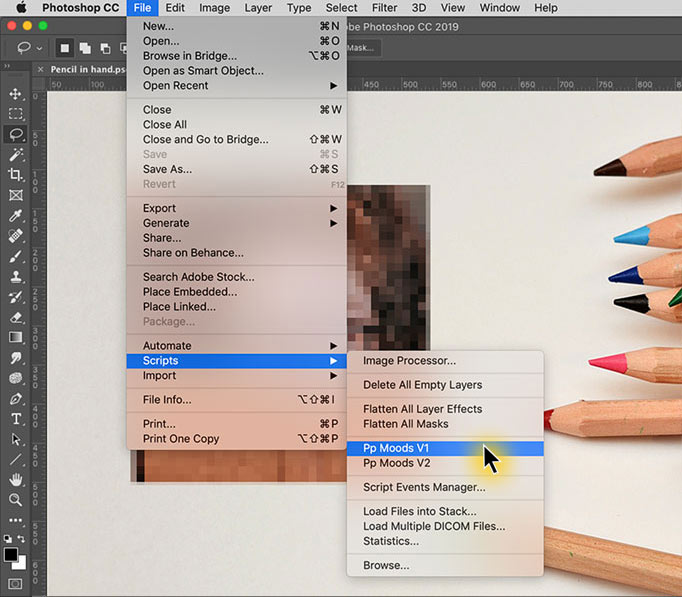Choose Place Embedded...
This screenshot has height=597, width=682.
(237, 292)
